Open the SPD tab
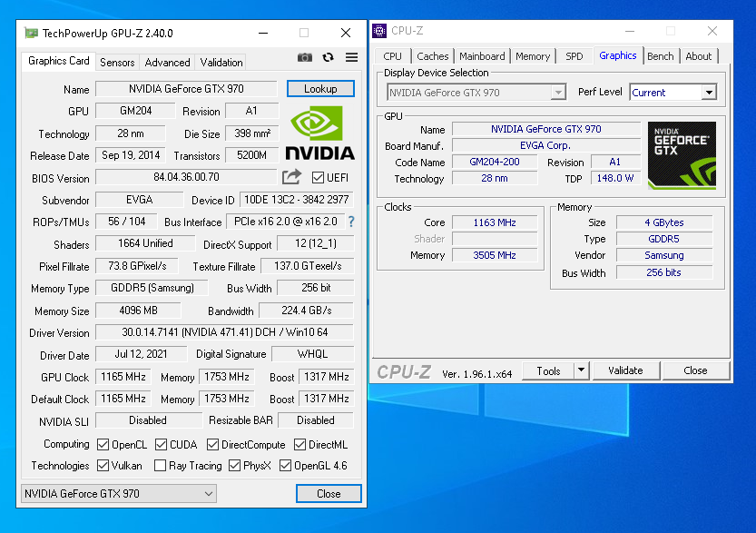The width and height of the screenshot is (756, 533). [x=574, y=56]
